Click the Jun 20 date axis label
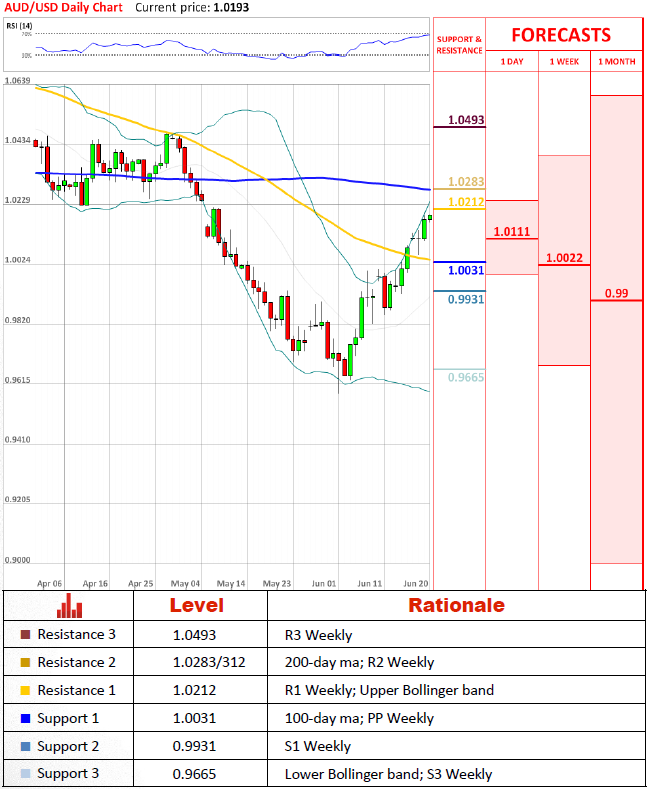The image size is (647, 789). 417,584
